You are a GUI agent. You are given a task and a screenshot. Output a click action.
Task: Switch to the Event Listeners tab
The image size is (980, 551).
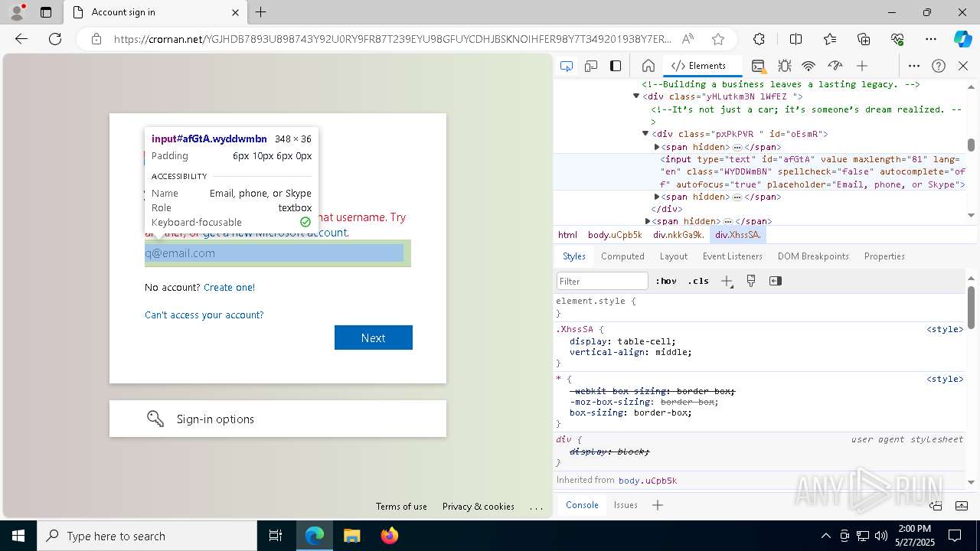point(733,256)
